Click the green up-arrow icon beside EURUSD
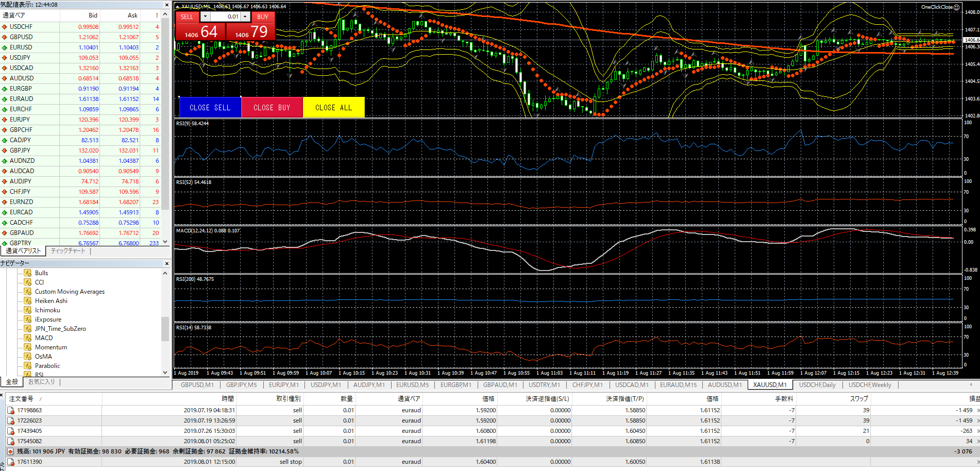This screenshot has height=471, width=980. tap(5, 47)
